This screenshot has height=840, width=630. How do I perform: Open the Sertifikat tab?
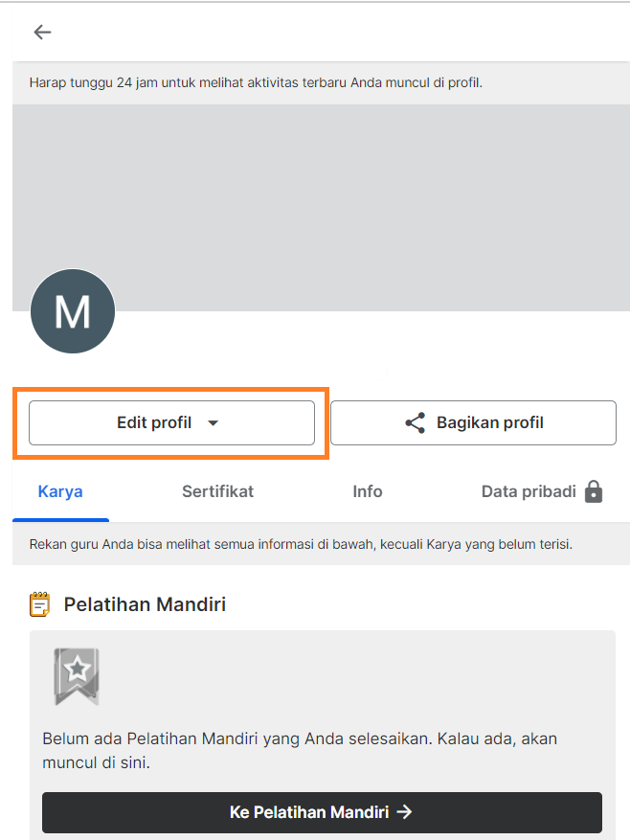[217, 492]
